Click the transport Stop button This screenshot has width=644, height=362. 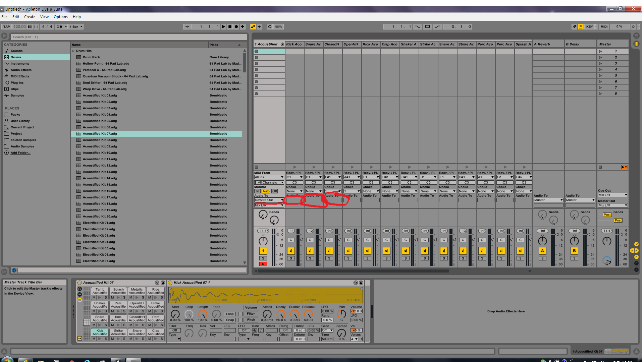coord(230,26)
